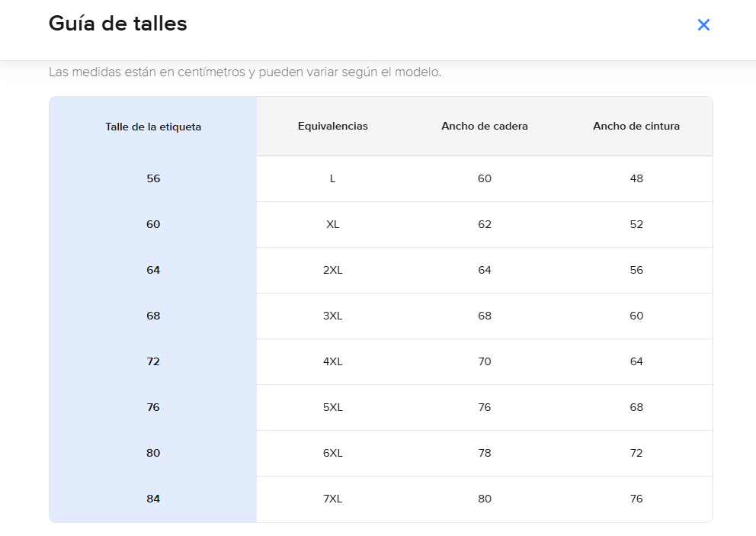Select label size 84 in first column
Screen dimensions: 756x536
point(153,499)
